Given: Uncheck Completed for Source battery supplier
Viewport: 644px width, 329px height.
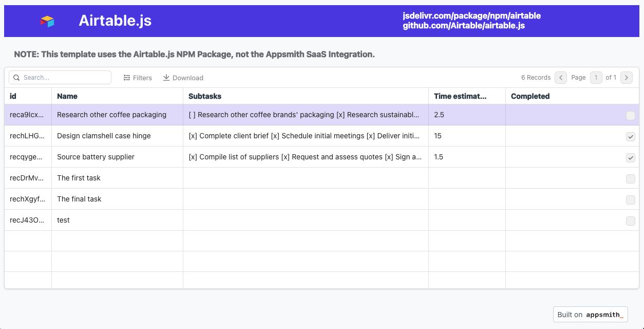Looking at the screenshot, I should pos(630,158).
